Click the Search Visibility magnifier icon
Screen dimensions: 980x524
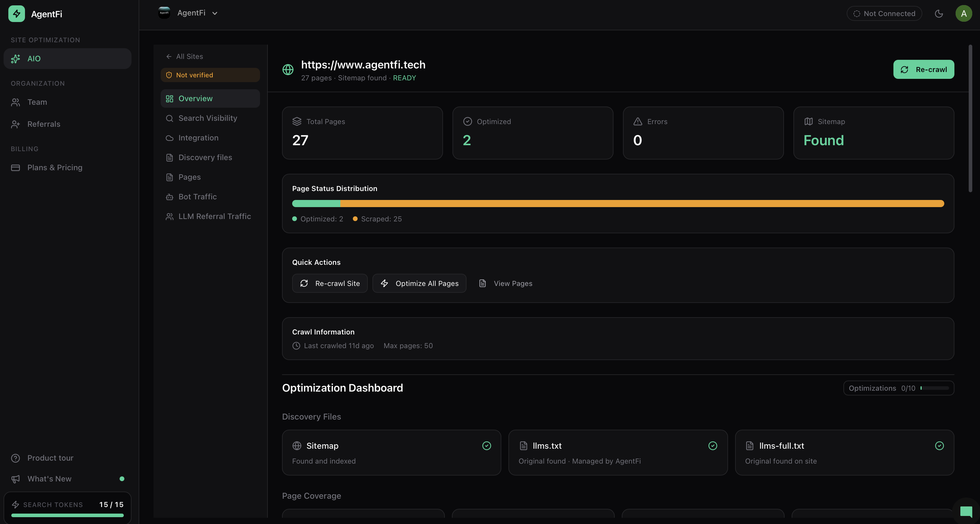tap(170, 118)
